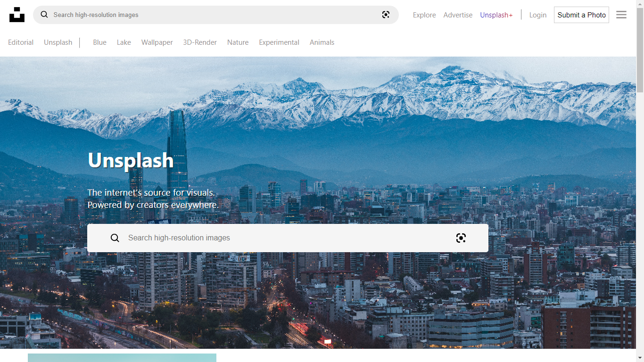Switch to the Unsplash tab
This screenshot has height=362, width=644.
58,42
